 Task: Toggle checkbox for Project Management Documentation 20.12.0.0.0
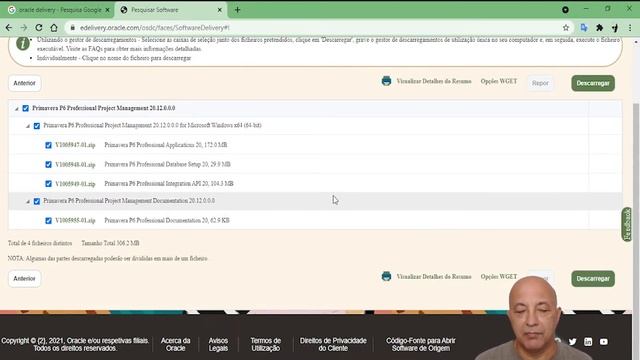[x=37, y=201]
